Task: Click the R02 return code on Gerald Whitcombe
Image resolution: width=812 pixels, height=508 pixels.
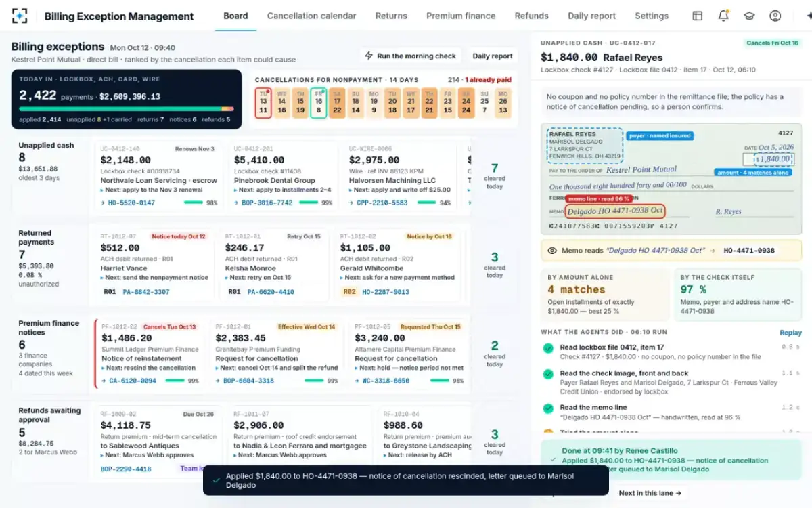Action: (349, 292)
